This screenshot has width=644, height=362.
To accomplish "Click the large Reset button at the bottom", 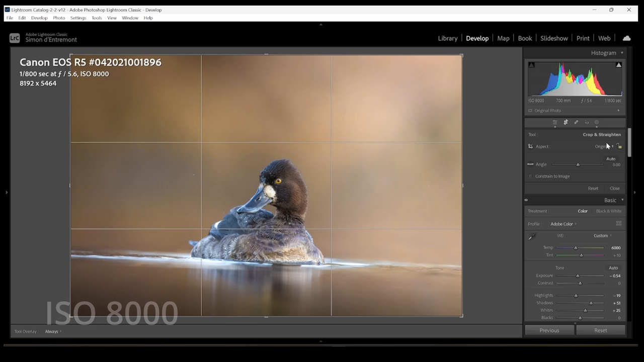I will tap(601, 330).
